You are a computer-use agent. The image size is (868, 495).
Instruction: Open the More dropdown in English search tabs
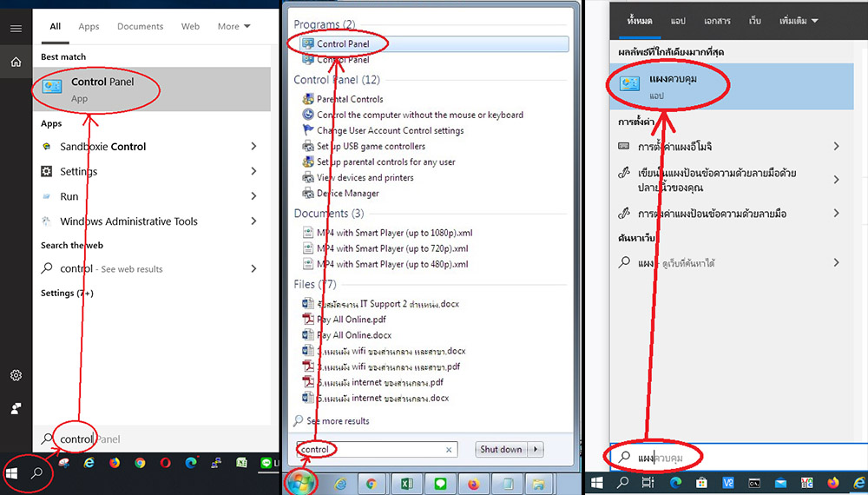point(233,26)
